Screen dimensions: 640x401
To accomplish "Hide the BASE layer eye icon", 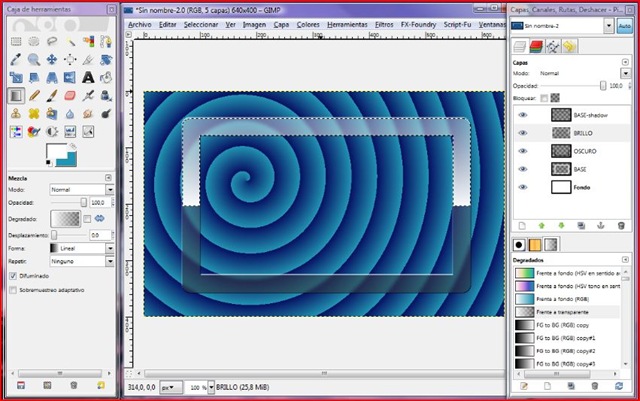I will click(x=523, y=169).
